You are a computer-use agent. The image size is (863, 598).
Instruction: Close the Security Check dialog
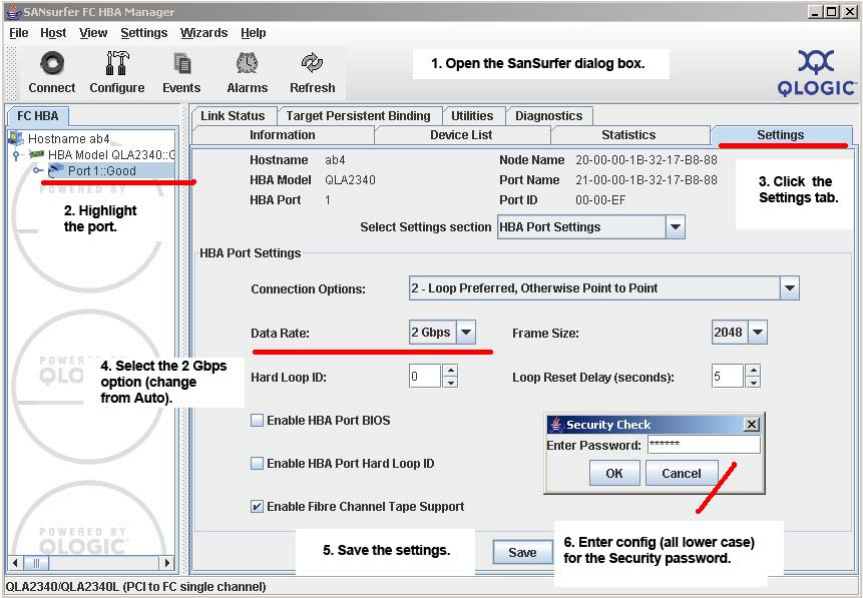751,424
